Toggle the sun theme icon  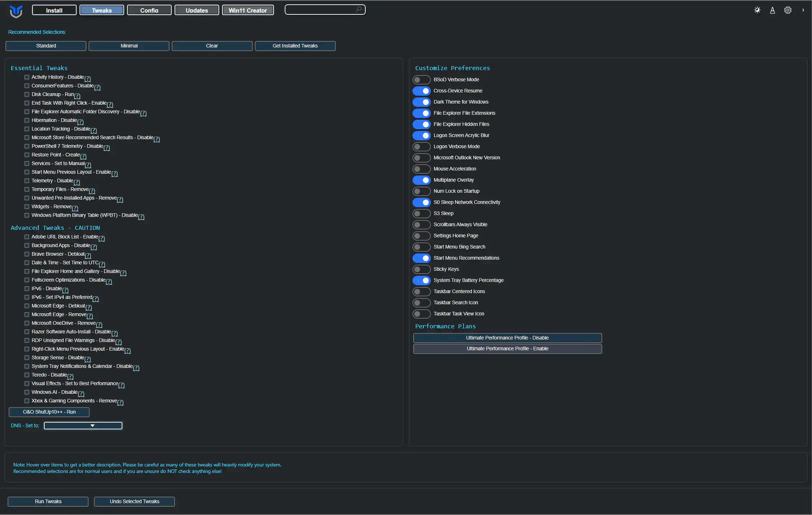click(757, 10)
